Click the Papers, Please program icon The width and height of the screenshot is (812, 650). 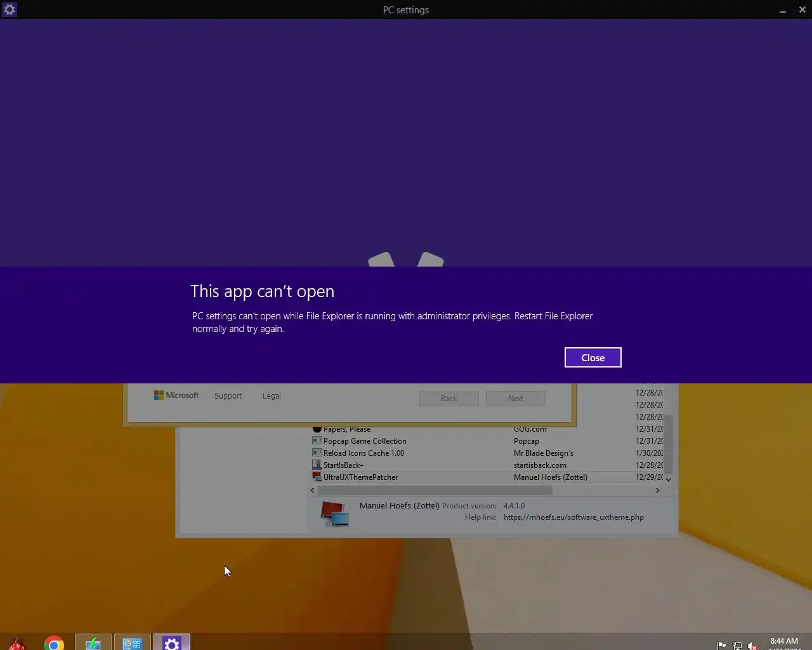317,428
